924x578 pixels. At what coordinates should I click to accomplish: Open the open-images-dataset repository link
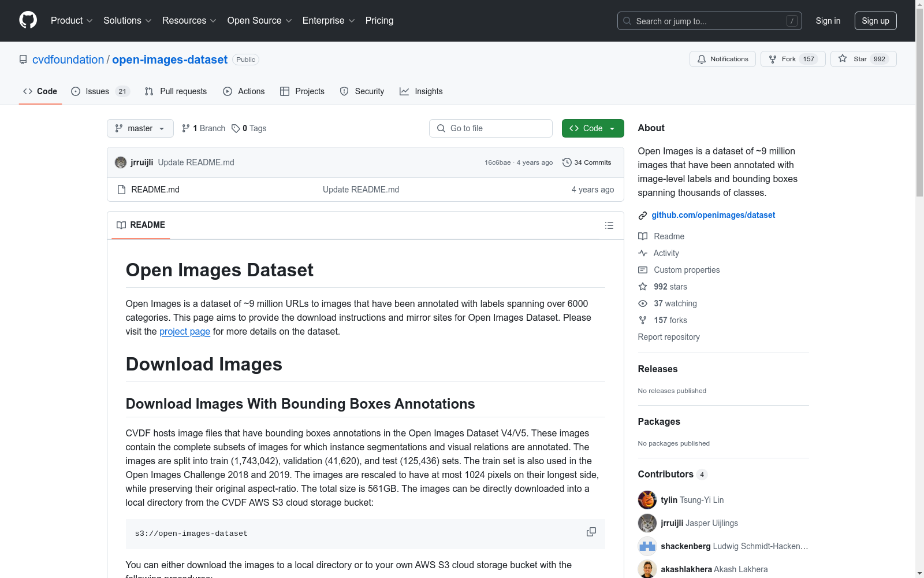point(170,60)
